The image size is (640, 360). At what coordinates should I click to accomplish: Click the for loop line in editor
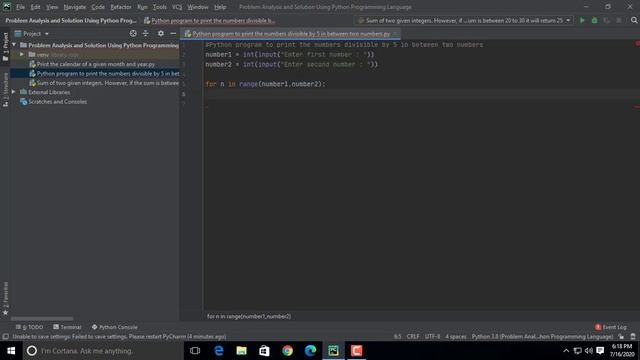point(265,84)
